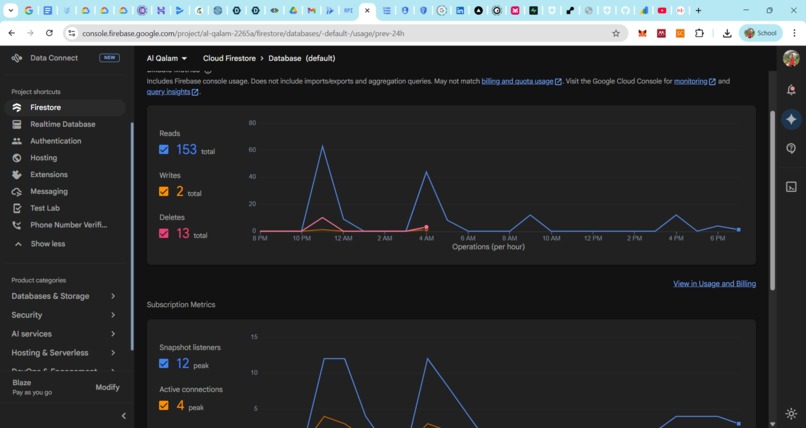Uncheck the Writes metric checkbox
The width and height of the screenshot is (806, 428).
pyautogui.click(x=163, y=192)
